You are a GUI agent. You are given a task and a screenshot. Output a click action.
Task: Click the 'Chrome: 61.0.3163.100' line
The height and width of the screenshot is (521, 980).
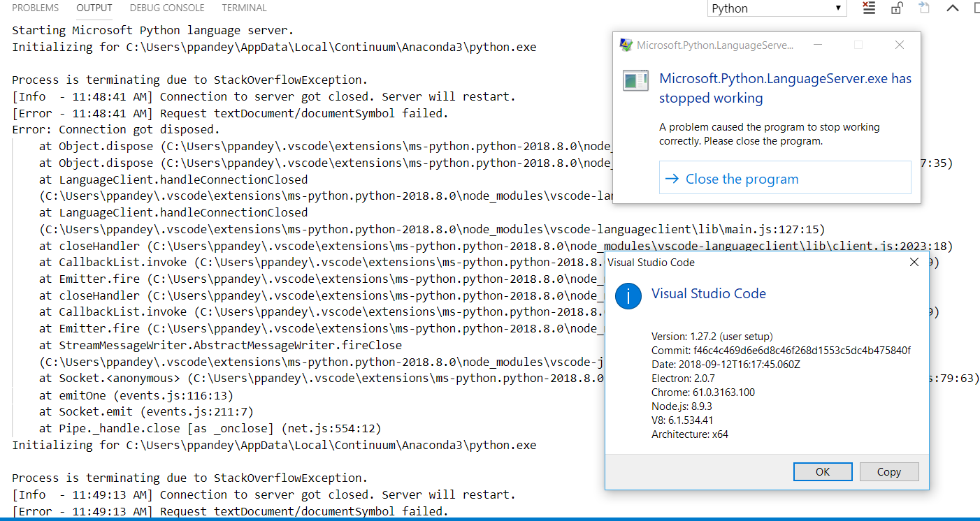point(702,392)
